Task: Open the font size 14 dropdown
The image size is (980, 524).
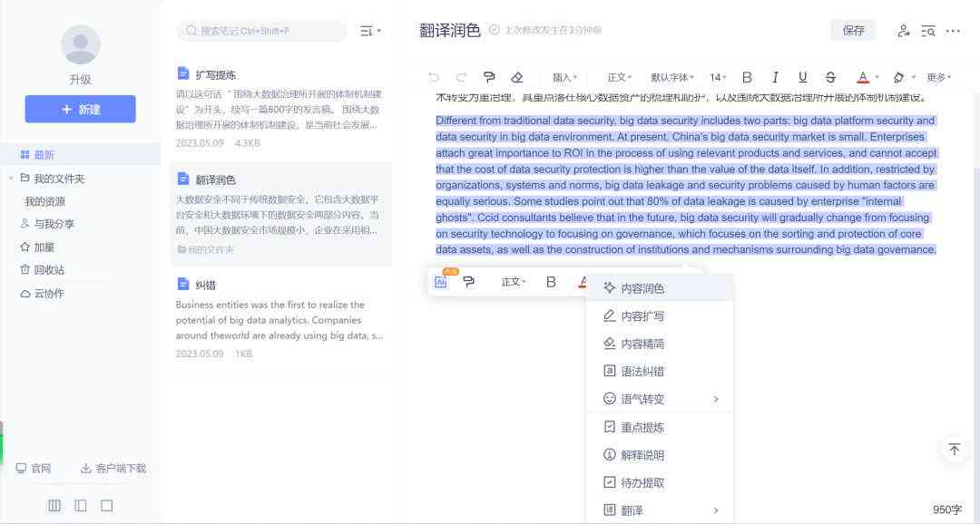Action: 718,77
